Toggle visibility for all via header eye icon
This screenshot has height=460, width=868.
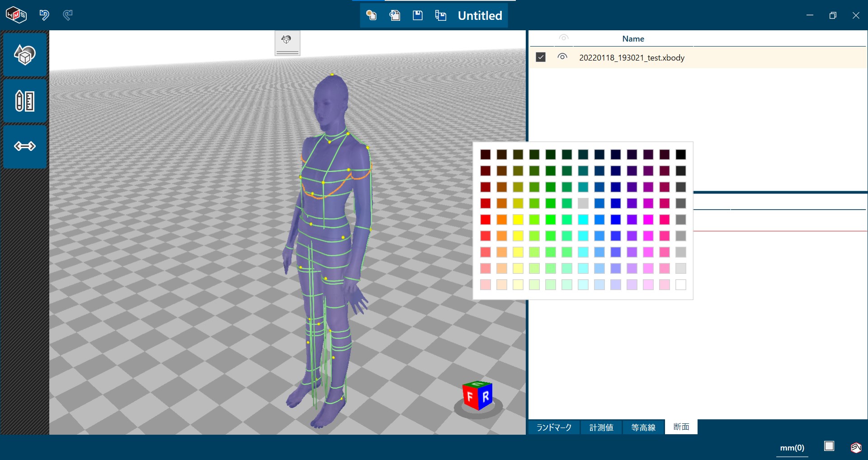click(563, 38)
